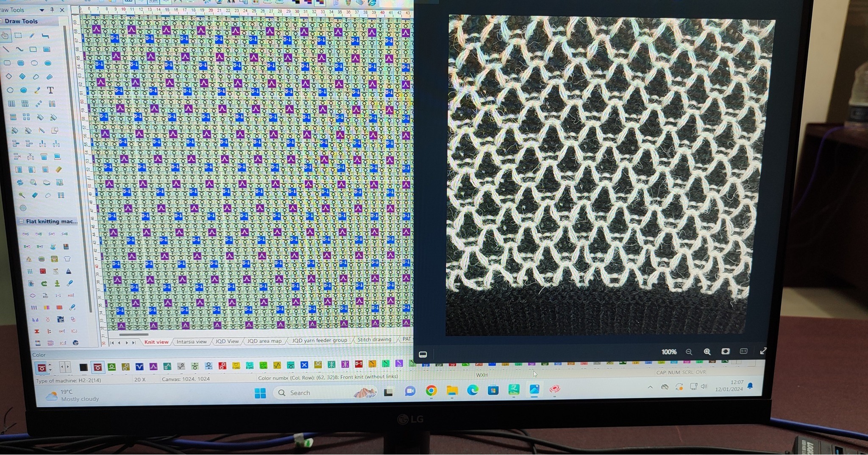Pick the pencil draw tool
Screen dimensions: 868x455
[32, 36]
